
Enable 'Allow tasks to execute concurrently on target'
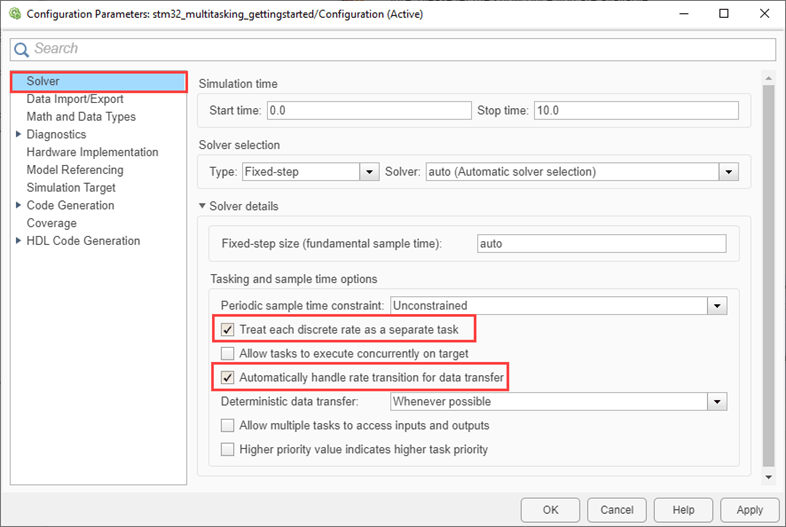(x=228, y=353)
